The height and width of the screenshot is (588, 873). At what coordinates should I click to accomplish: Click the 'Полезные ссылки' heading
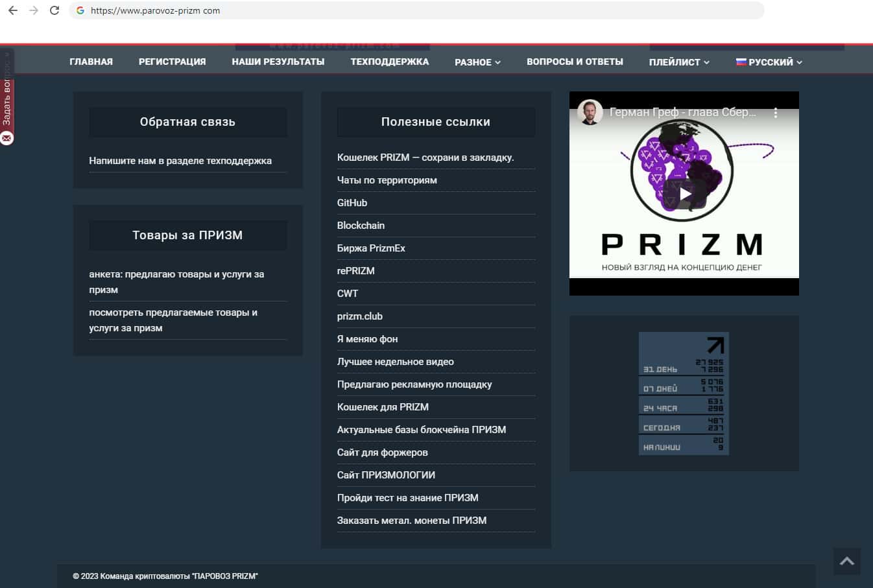pos(436,122)
